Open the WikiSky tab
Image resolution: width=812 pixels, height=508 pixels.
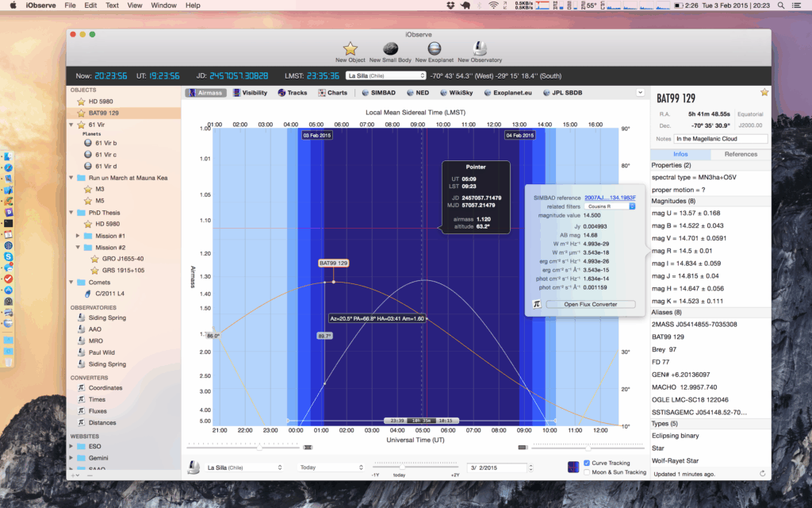click(x=456, y=93)
